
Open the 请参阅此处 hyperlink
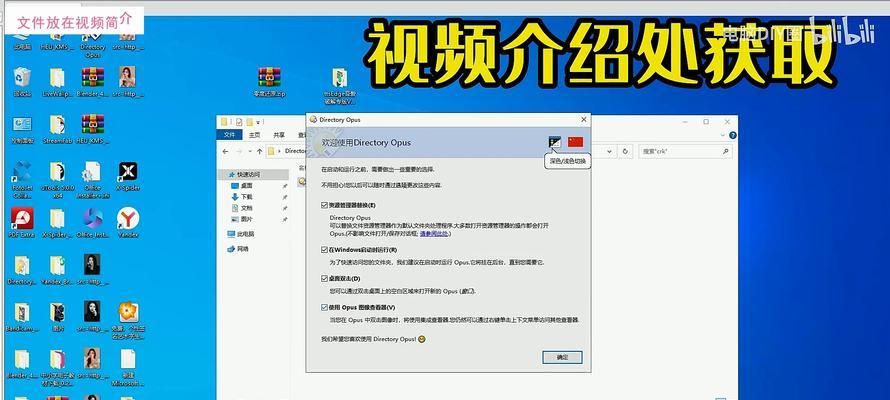(x=435, y=233)
